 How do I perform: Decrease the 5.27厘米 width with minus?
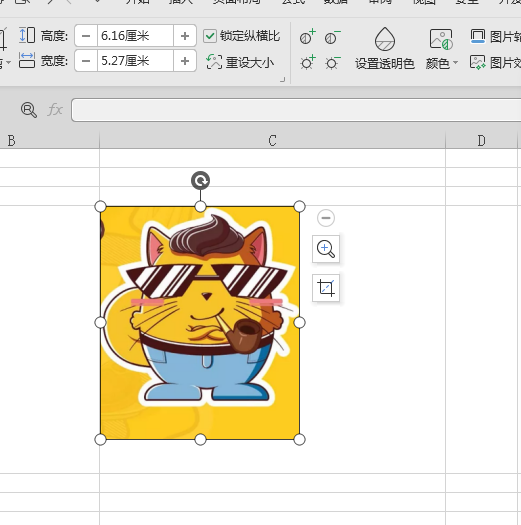[86, 61]
